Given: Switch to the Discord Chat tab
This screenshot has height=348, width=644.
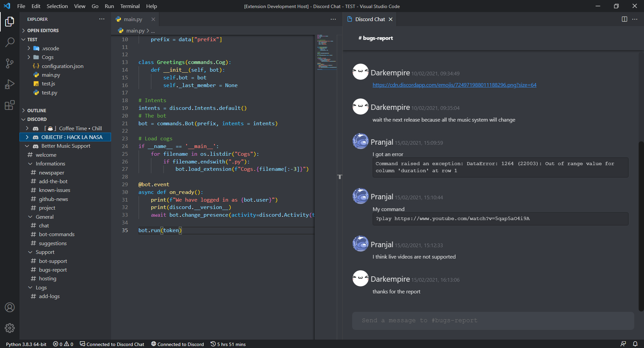Looking at the screenshot, I should (370, 19).
